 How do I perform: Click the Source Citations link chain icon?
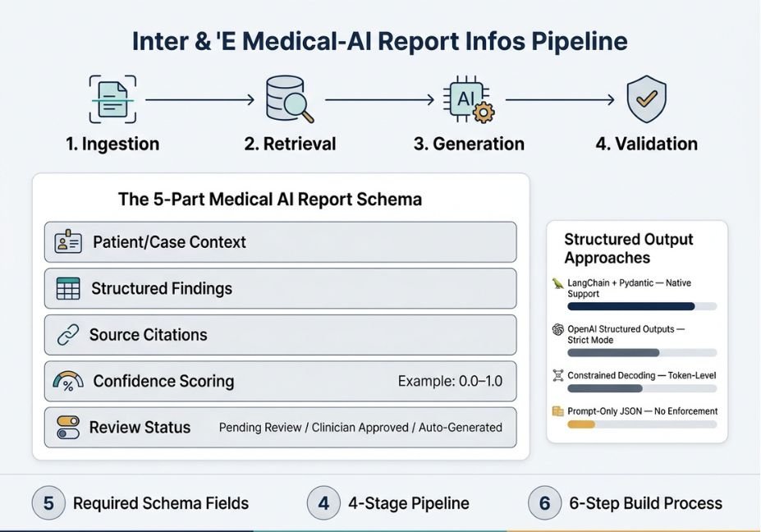(68, 335)
